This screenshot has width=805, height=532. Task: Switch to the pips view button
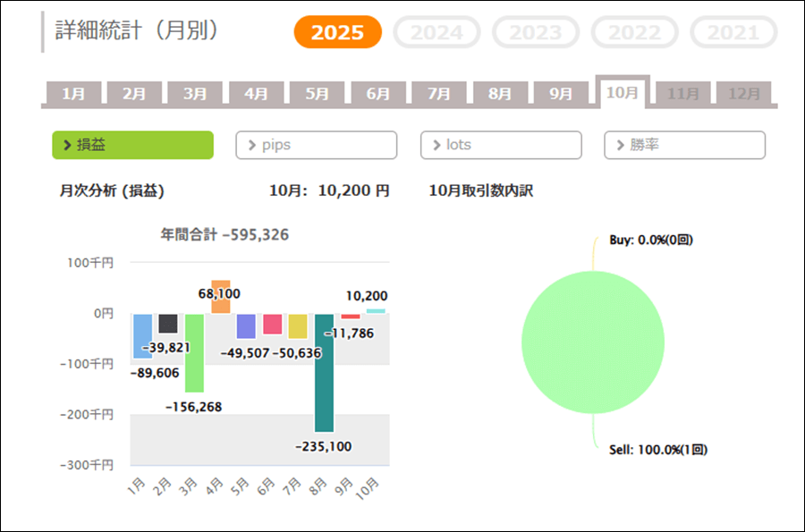317,145
